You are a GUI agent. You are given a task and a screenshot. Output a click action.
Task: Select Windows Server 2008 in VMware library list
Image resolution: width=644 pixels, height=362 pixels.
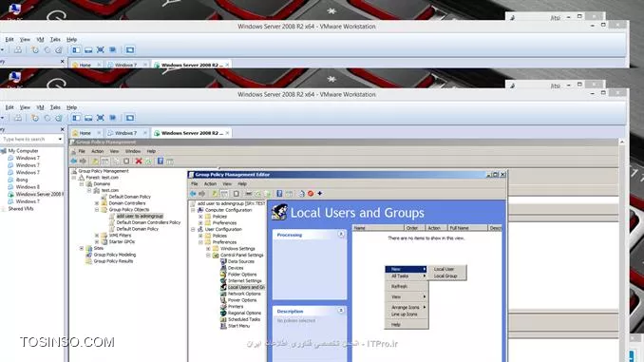click(40, 195)
